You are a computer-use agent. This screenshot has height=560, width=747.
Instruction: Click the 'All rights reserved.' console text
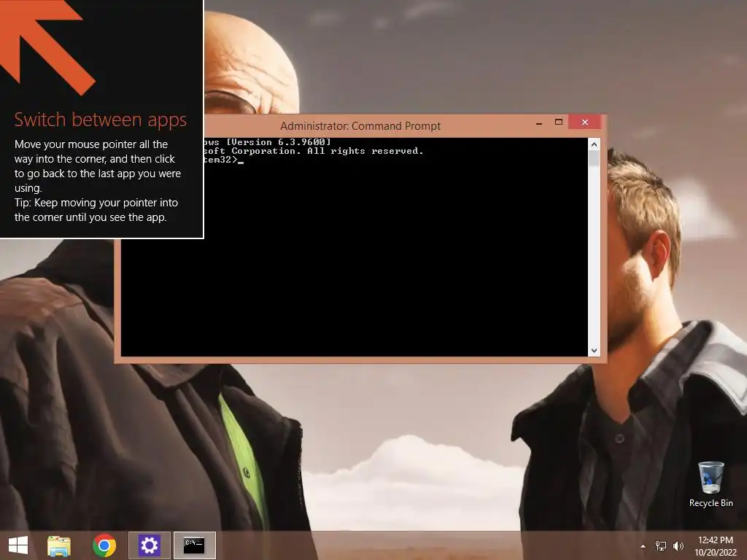pos(365,151)
